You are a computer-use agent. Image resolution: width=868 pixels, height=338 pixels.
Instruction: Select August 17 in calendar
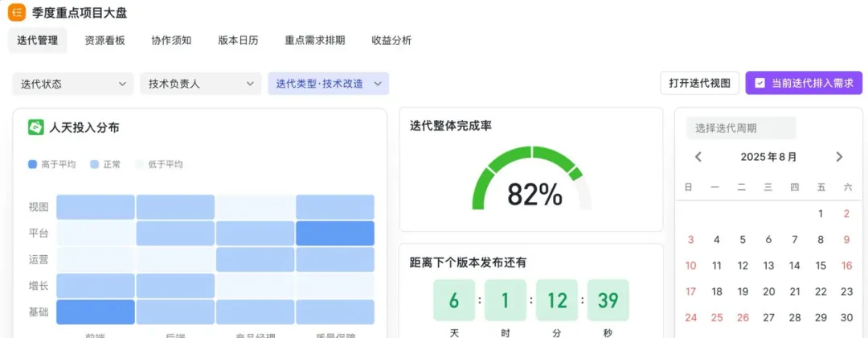691,291
